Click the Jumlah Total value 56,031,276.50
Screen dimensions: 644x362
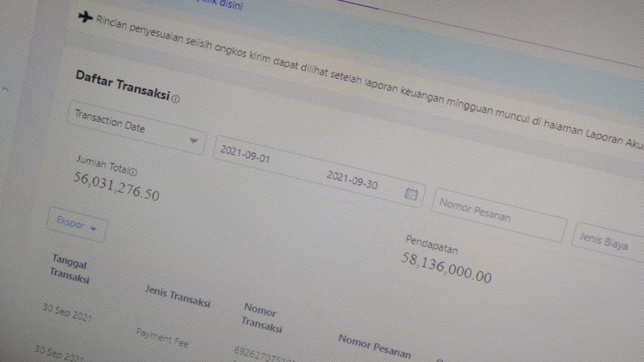pos(116,187)
